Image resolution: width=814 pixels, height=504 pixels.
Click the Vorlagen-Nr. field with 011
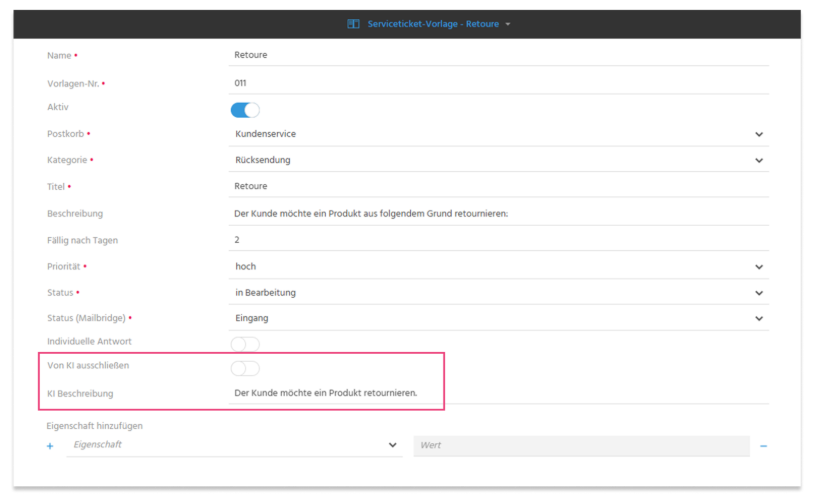click(x=499, y=83)
